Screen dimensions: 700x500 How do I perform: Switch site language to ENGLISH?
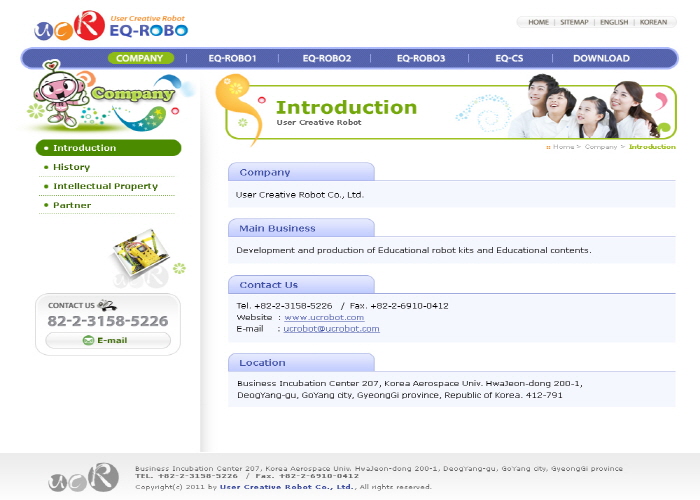pos(614,22)
